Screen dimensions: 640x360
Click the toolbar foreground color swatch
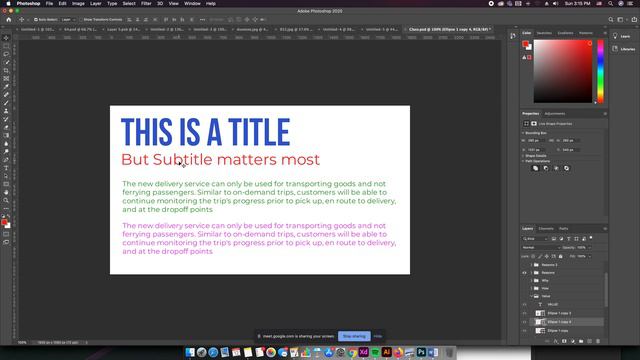(x=4, y=222)
